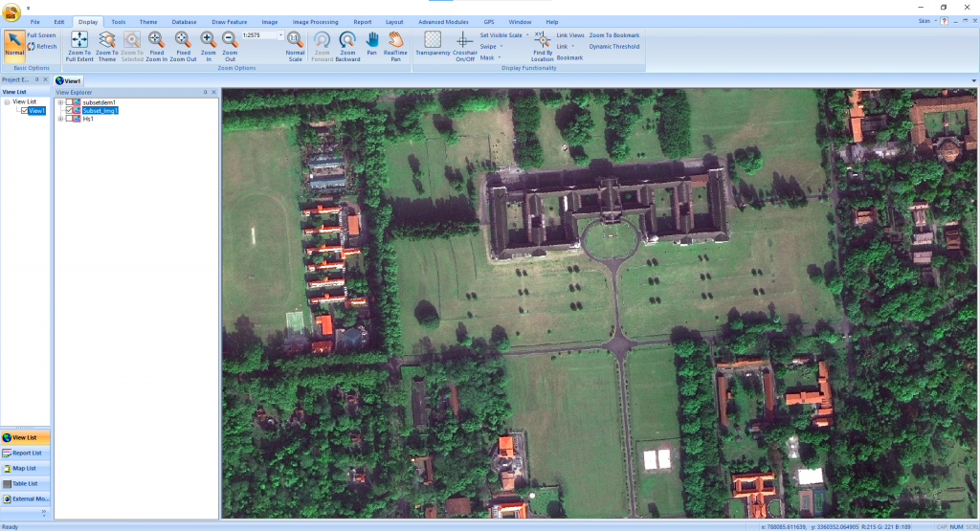Click the Zoom Forward icon
The image size is (980, 531).
[322, 40]
